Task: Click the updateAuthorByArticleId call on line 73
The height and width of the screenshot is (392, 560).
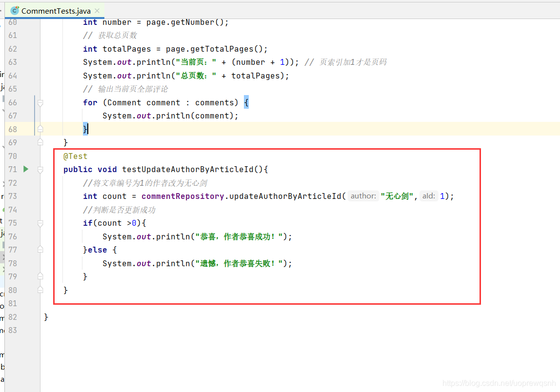Action: (x=285, y=196)
